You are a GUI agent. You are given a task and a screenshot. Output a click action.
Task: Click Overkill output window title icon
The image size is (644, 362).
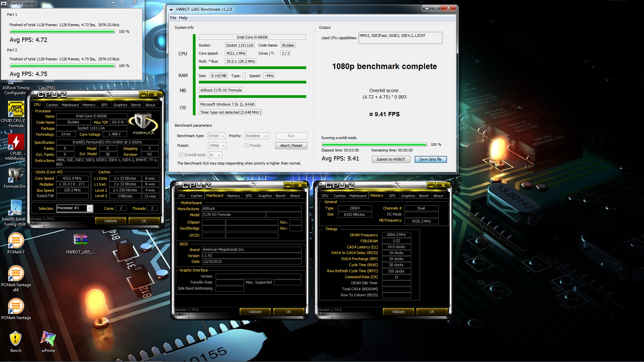click(4, 3)
